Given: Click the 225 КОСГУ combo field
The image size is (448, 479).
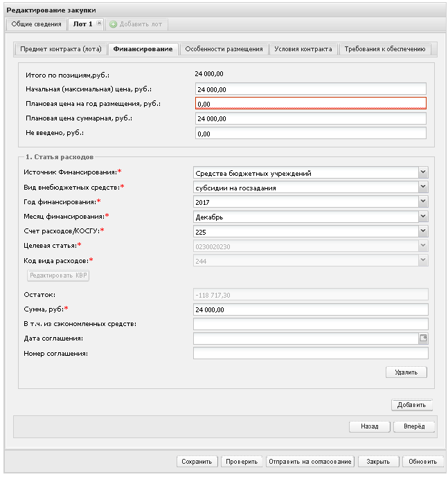Looking at the screenshot, I should [x=306, y=232].
